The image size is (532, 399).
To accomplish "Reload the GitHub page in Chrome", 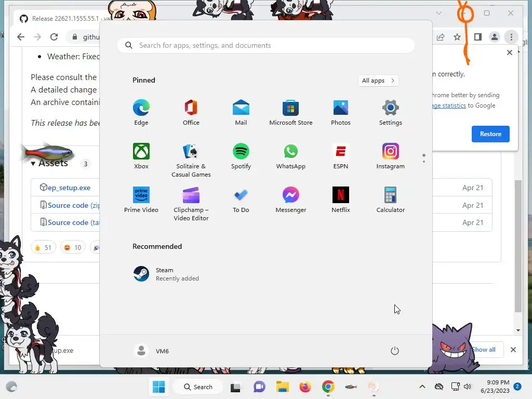I will click(54, 37).
